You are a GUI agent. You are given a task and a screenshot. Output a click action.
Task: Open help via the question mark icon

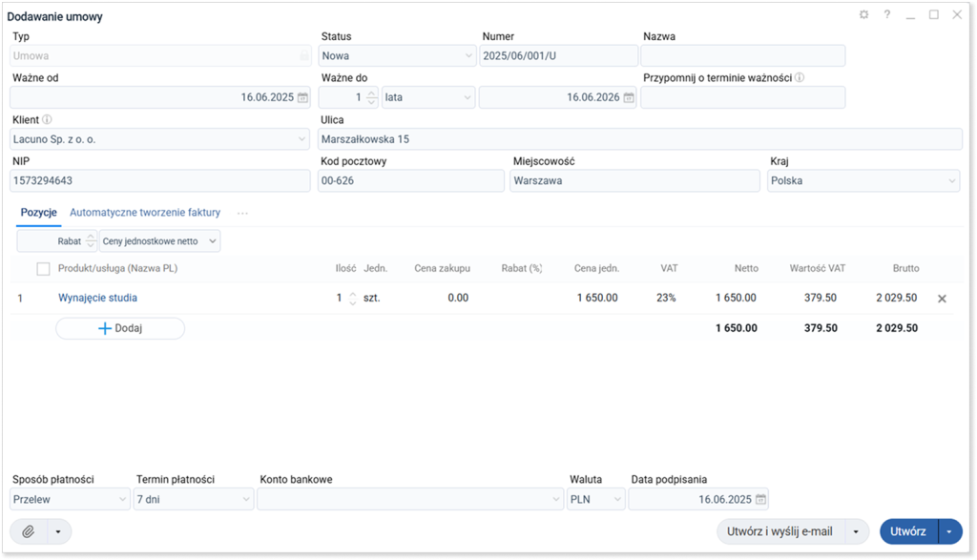tap(887, 14)
